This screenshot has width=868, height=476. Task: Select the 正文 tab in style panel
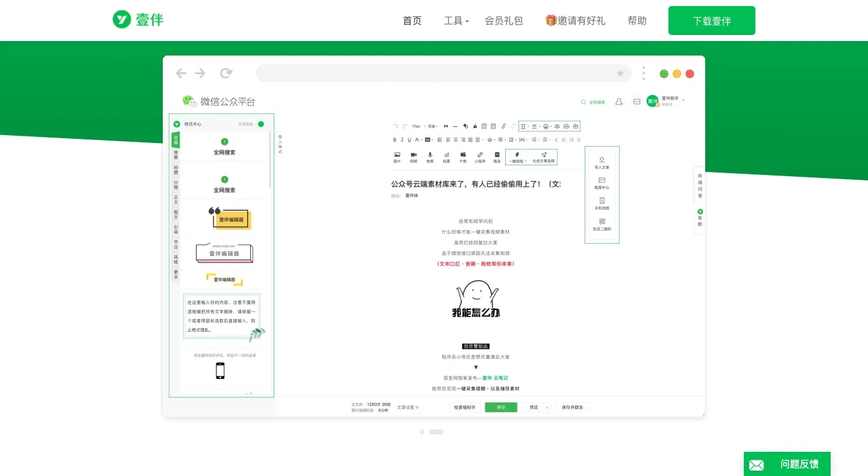176,200
